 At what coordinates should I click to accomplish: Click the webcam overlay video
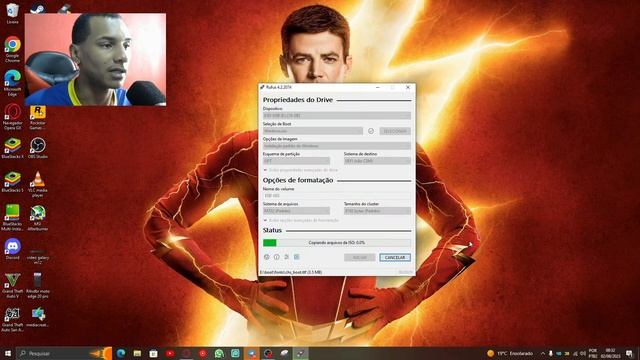tap(96, 60)
